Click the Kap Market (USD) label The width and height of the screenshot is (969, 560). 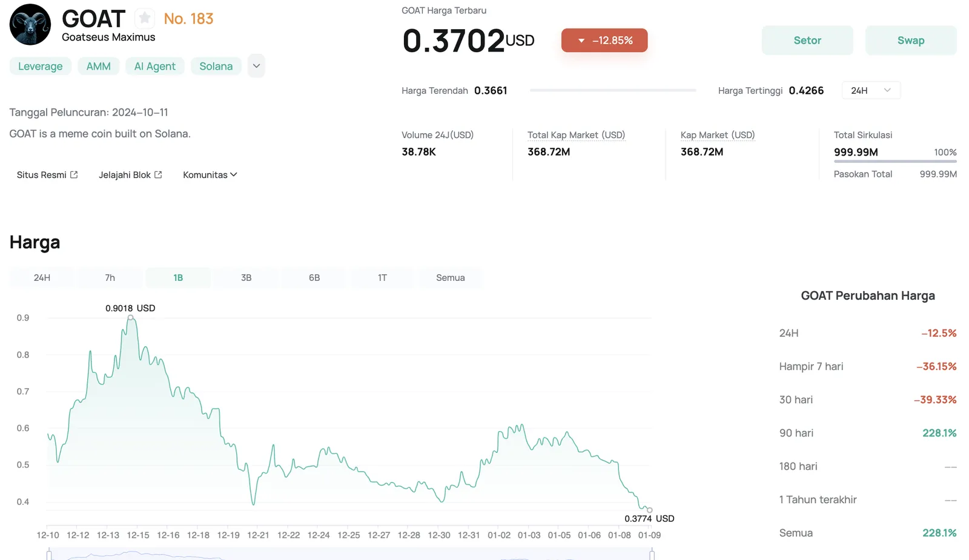(718, 135)
